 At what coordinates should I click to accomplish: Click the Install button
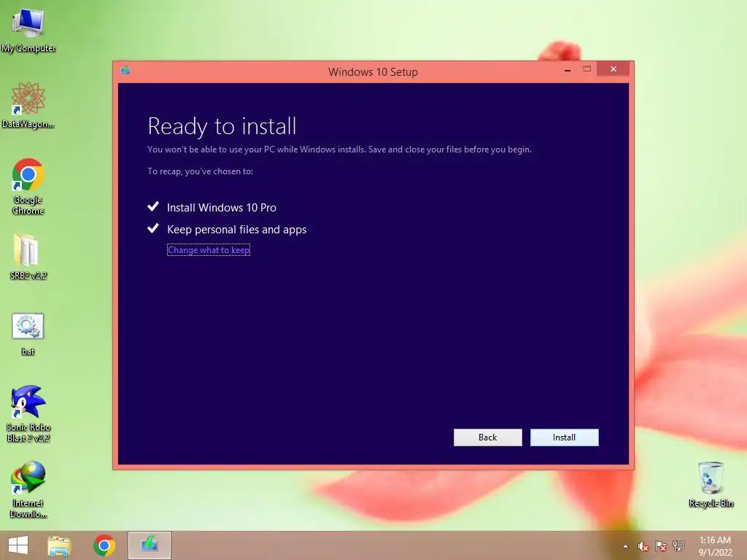click(564, 437)
